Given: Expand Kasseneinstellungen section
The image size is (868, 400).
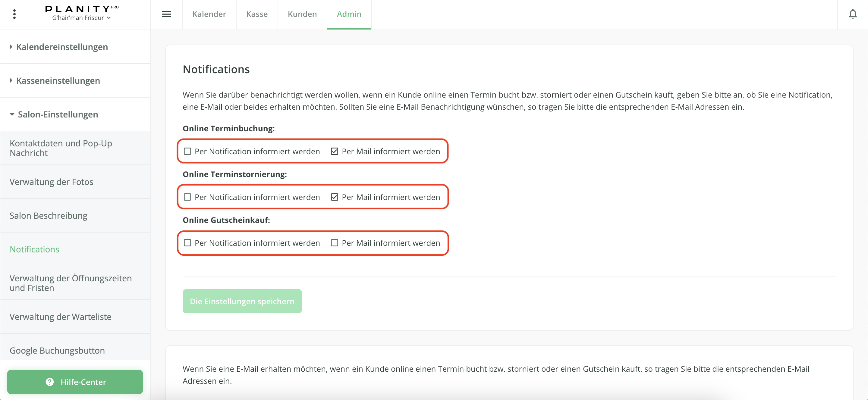Looking at the screenshot, I should point(58,80).
